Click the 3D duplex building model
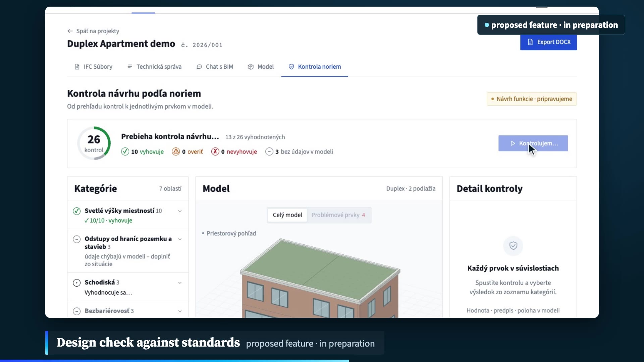 click(319, 279)
